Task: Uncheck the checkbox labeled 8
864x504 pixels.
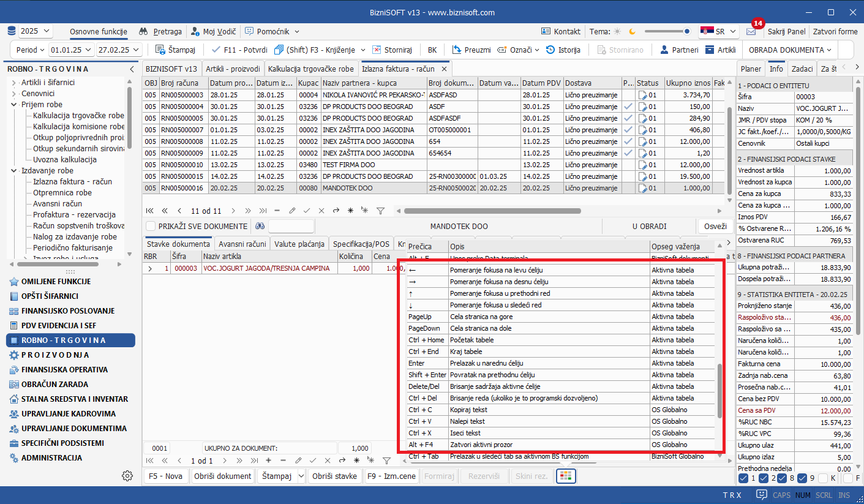Action: click(783, 478)
